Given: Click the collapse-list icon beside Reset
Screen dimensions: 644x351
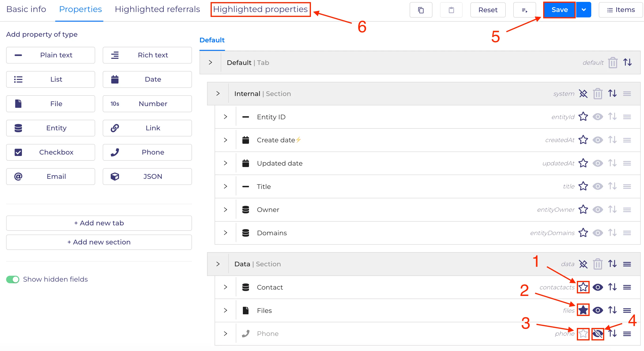Looking at the screenshot, I should (525, 10).
